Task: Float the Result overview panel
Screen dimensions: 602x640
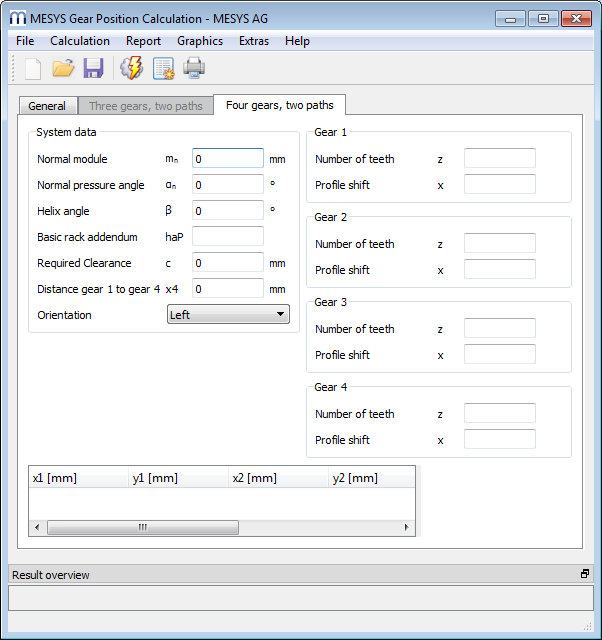Action: 585,574
